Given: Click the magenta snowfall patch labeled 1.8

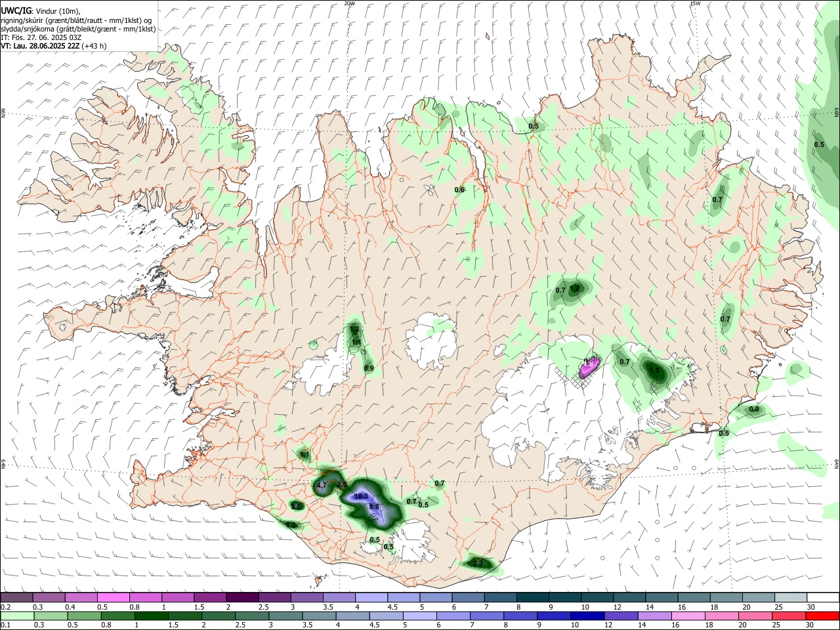Looking at the screenshot, I should (589, 367).
